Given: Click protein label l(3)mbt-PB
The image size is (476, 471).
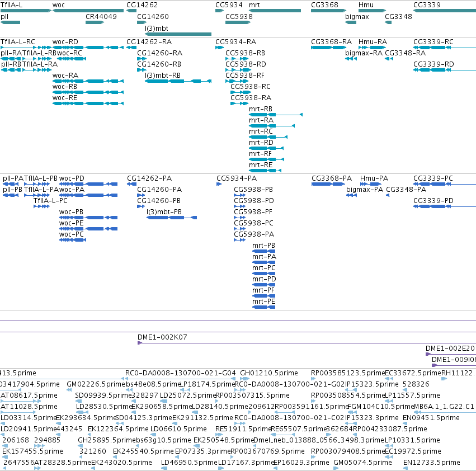Looking at the screenshot, I should tap(164, 212).
